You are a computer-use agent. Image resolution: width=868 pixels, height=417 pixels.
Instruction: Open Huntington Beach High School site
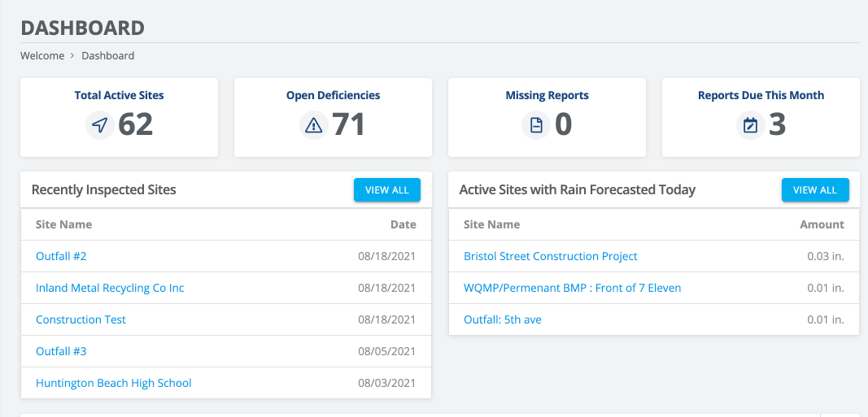click(x=113, y=383)
